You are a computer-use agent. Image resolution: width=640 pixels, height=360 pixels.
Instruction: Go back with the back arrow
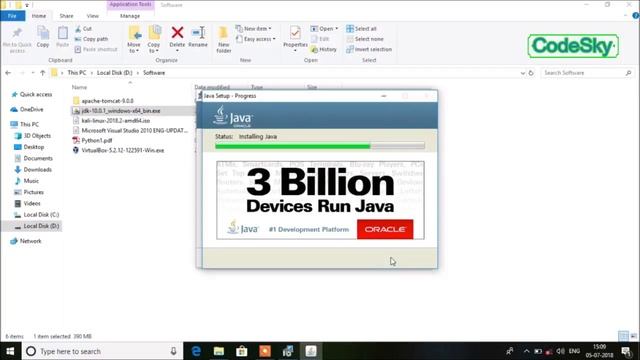[x=8, y=73]
